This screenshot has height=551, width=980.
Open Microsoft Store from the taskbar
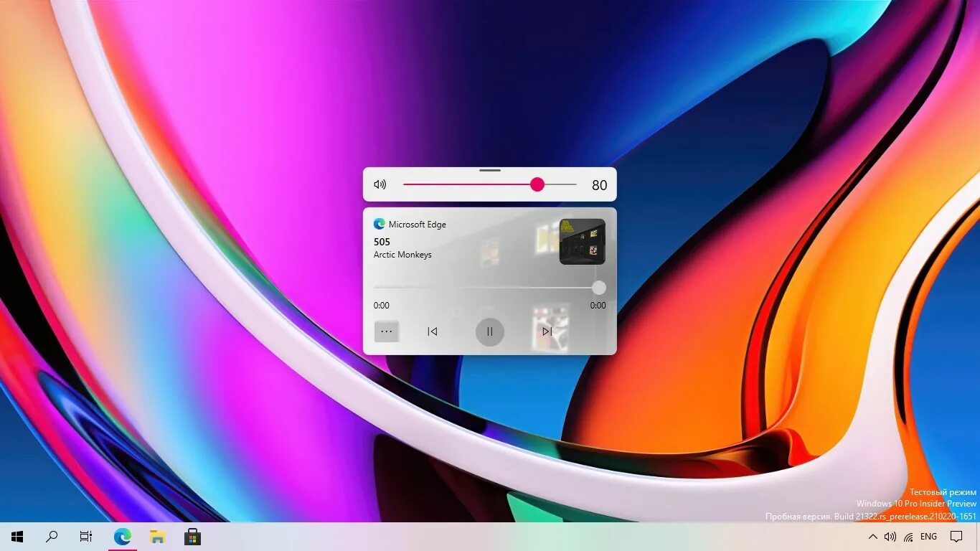pos(192,537)
